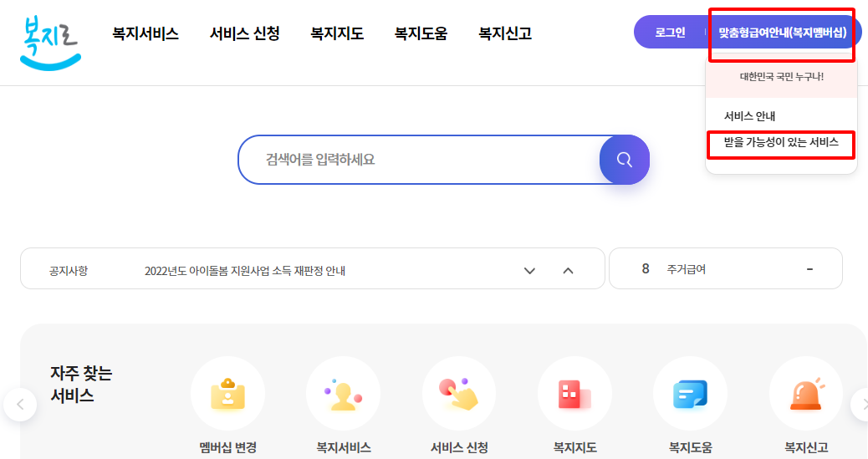The height and width of the screenshot is (459, 868).
Task: Click the 공지사항 label
Action: [x=69, y=271]
